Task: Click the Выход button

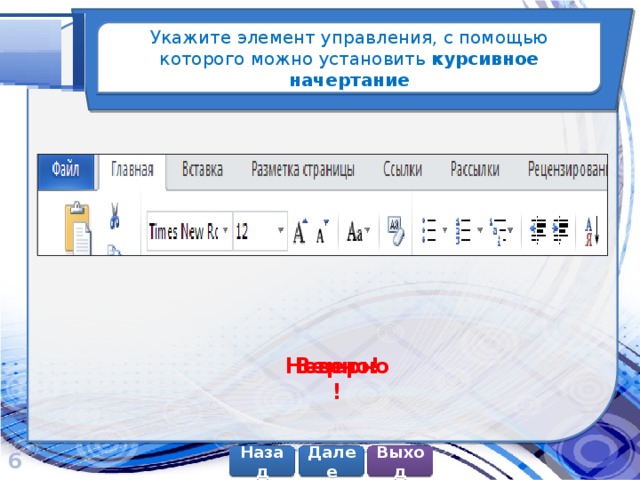Action: (400, 461)
